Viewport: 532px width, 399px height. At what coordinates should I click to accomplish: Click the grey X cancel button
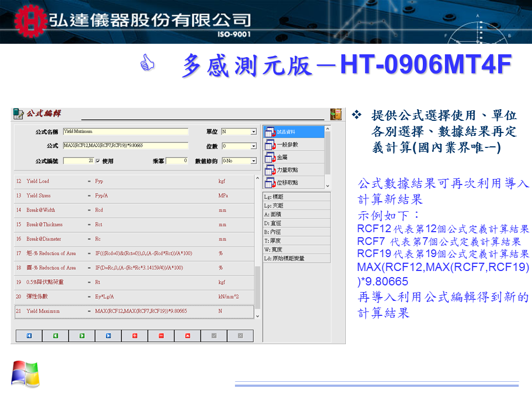pyautogui.click(x=240, y=336)
